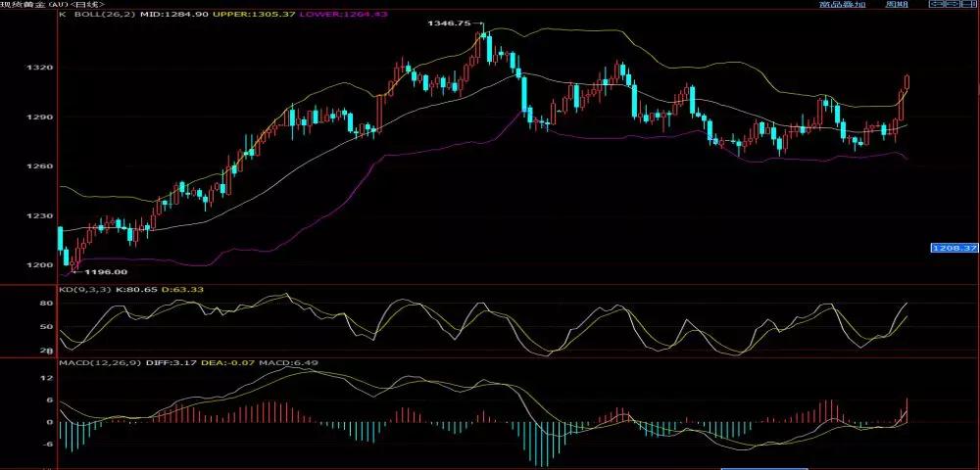Click the 1196.00 low price marker
Viewport: 980px width, 470px height.
coord(106,271)
